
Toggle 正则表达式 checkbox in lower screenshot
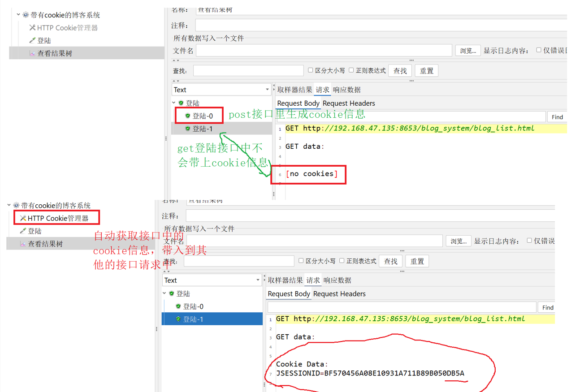coord(342,261)
